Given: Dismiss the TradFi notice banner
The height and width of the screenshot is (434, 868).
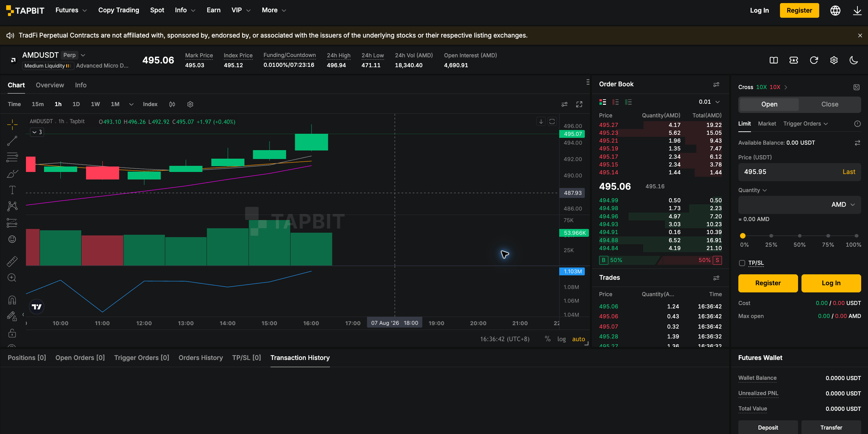Looking at the screenshot, I should [x=860, y=35].
